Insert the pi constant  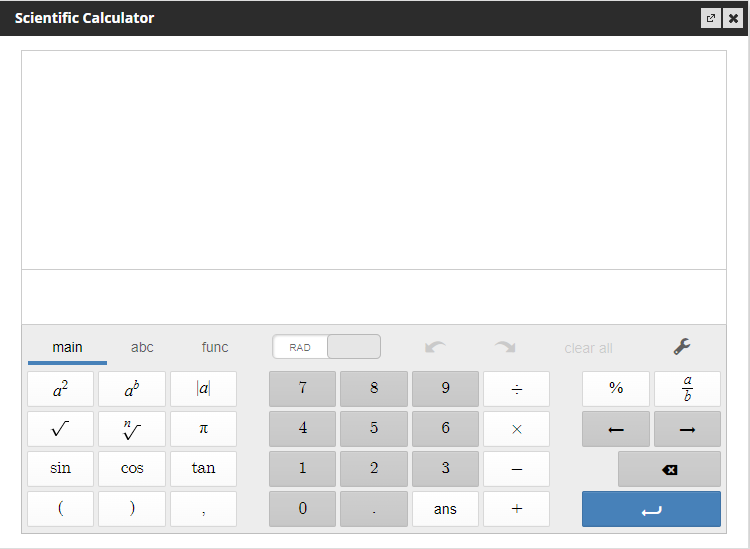(x=203, y=429)
